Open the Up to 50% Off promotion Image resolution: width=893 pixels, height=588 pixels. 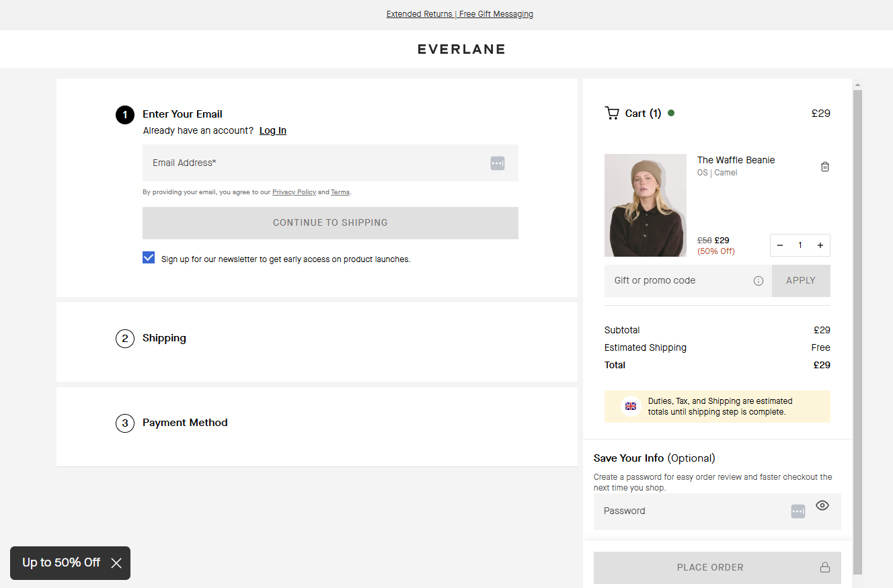click(x=61, y=562)
